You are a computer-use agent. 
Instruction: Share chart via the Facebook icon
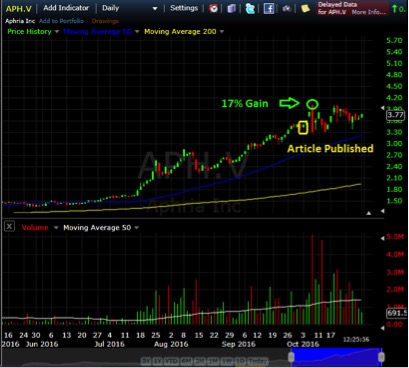pyautogui.click(x=269, y=8)
